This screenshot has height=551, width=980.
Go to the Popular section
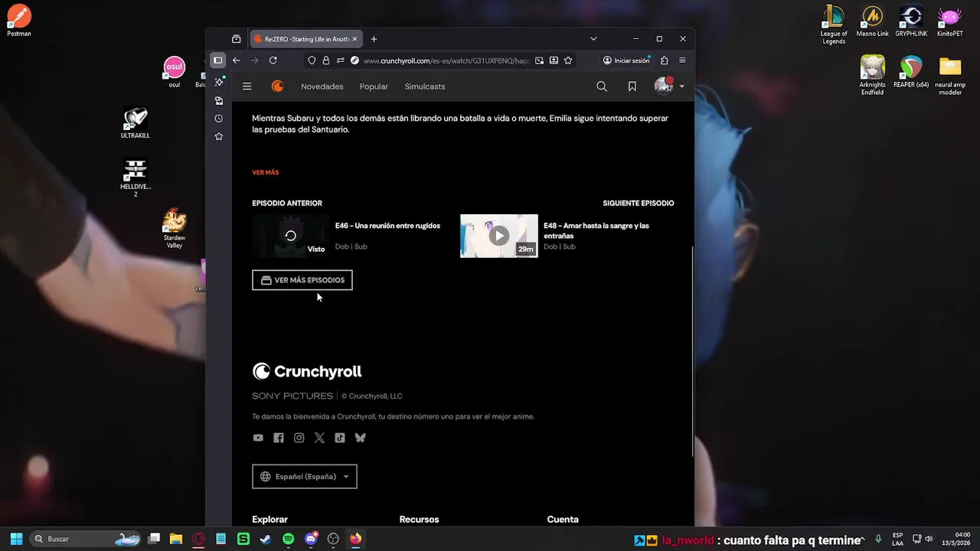coord(374,86)
